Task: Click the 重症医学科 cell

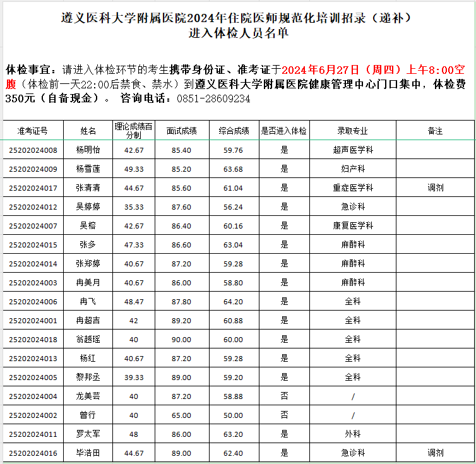Action: tap(353, 187)
